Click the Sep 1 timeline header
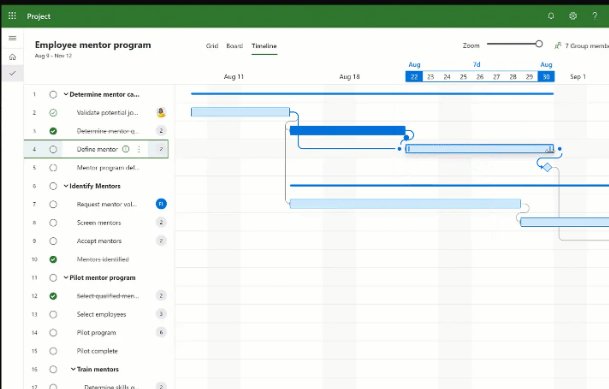609x389 pixels. pyautogui.click(x=578, y=77)
